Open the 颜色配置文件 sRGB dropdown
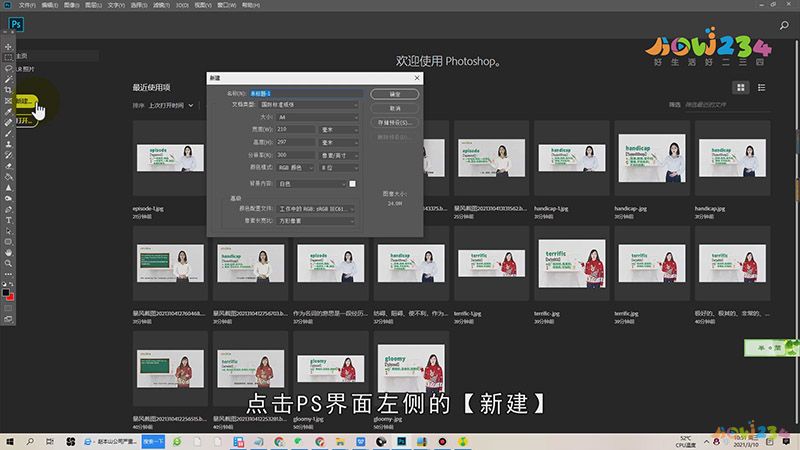This screenshot has height=450, width=800. pyautogui.click(x=316, y=209)
